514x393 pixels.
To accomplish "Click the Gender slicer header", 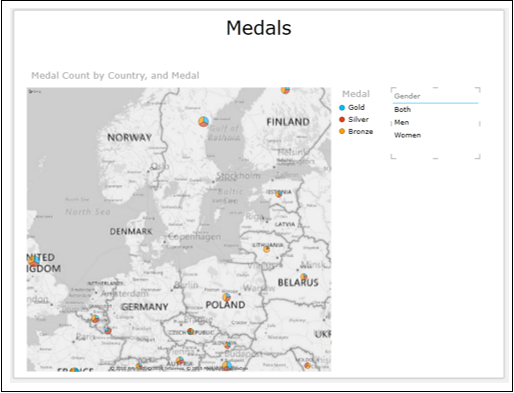I will tap(407, 96).
